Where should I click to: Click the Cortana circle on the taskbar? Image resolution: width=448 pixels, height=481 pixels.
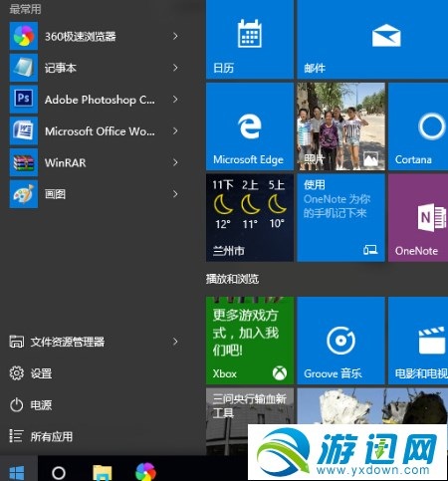pos(59,472)
